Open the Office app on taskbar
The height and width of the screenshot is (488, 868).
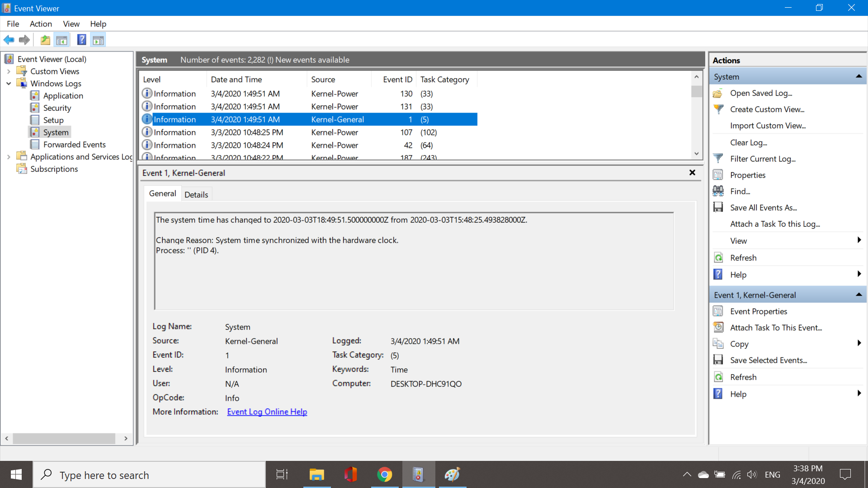click(350, 474)
